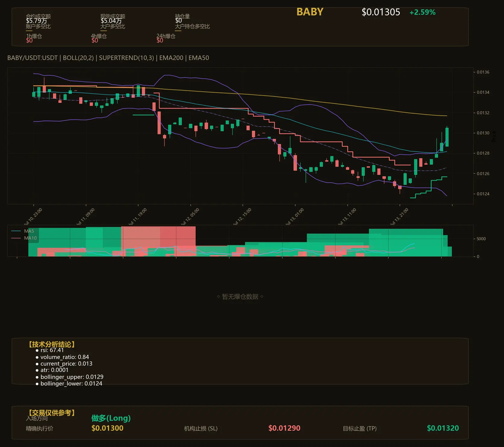Click the 0.0124 price axis label
This screenshot has height=447, width=504.
click(483, 194)
